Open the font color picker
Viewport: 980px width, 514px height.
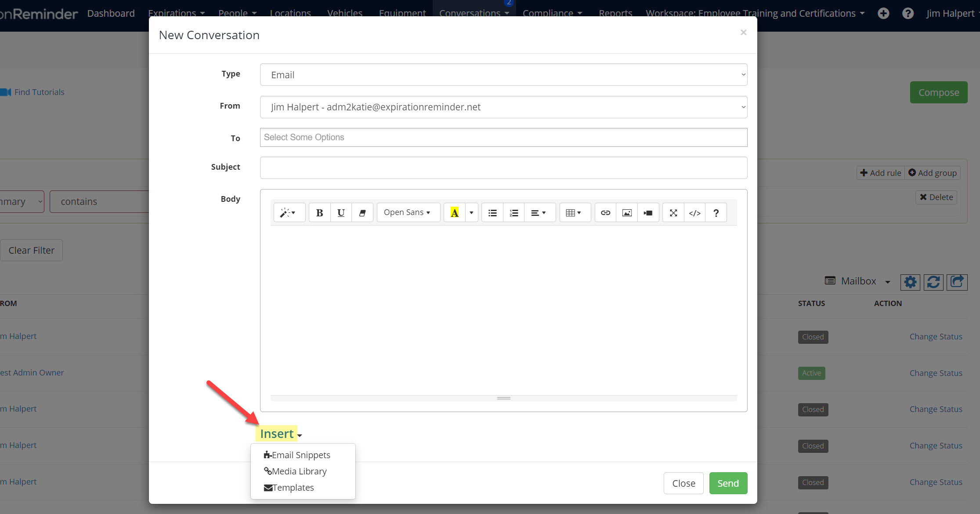coord(455,212)
